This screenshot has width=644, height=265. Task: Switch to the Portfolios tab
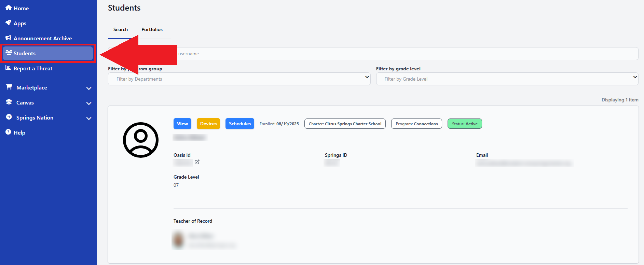pos(152,29)
